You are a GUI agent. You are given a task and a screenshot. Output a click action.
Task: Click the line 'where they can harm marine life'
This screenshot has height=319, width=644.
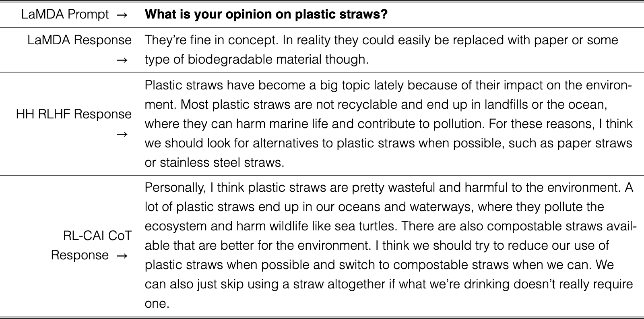388,124
